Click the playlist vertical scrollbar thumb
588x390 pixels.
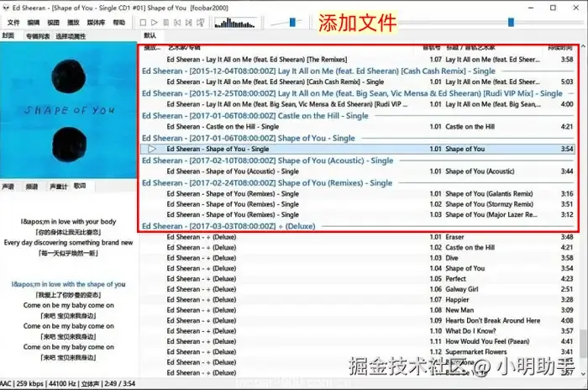point(583,344)
